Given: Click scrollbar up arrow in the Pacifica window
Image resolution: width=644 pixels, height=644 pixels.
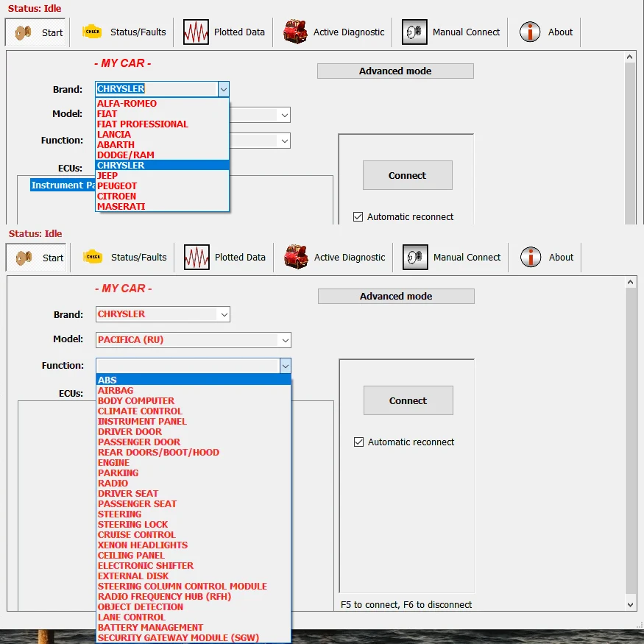Looking at the screenshot, I should pyautogui.click(x=631, y=282).
